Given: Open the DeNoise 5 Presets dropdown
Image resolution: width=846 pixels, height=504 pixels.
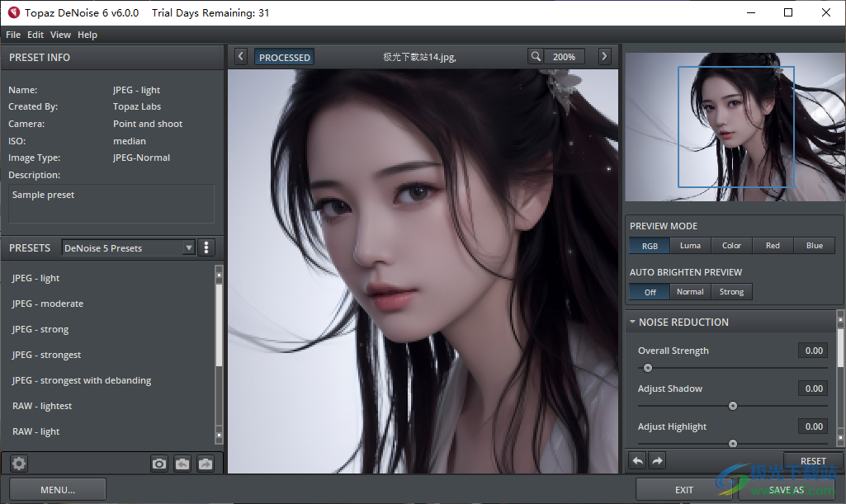Looking at the screenshot, I should [x=128, y=247].
